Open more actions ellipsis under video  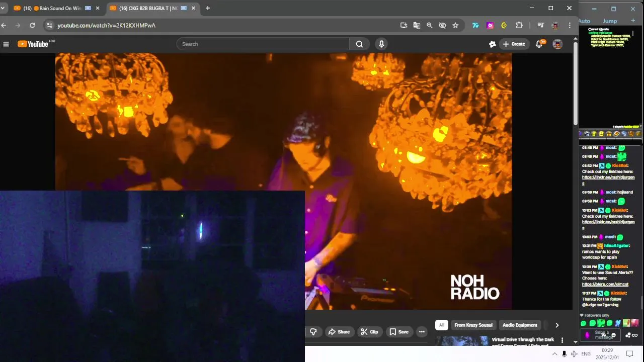(422, 332)
